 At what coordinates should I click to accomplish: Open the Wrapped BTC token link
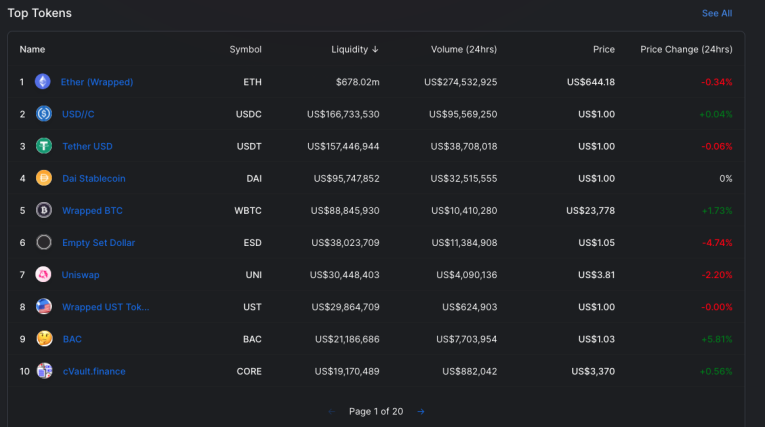coord(92,211)
